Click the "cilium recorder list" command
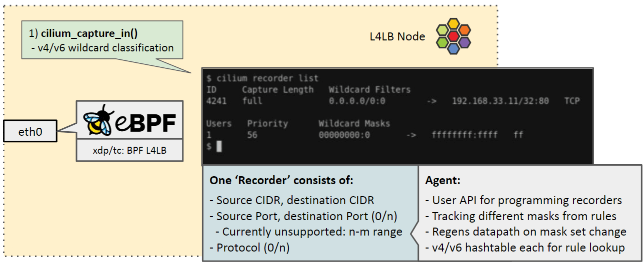 (267, 78)
